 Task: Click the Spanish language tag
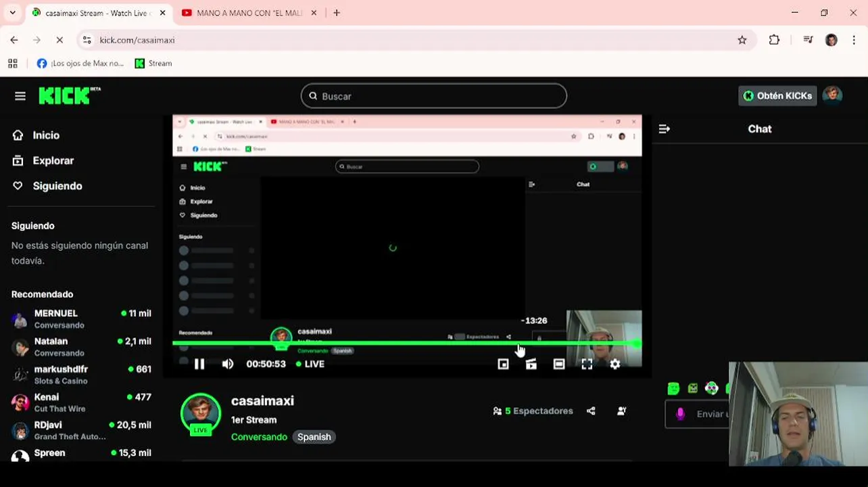tap(314, 437)
